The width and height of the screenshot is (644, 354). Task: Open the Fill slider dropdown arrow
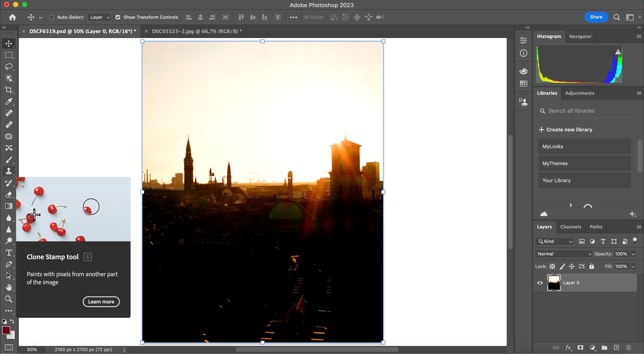(633, 267)
